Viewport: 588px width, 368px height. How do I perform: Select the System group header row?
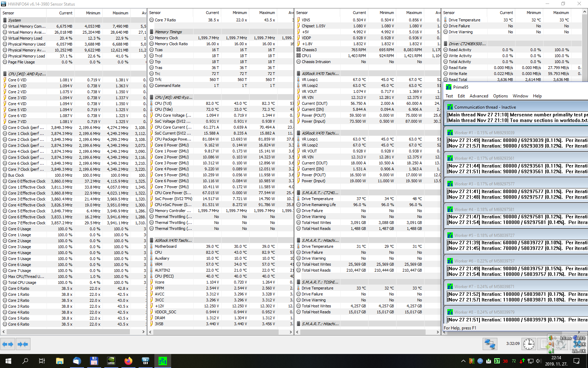point(73,20)
